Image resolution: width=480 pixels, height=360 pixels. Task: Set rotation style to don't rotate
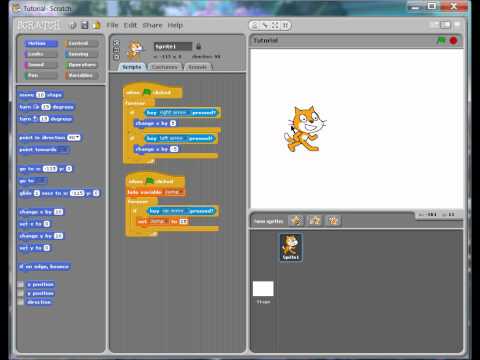pyautogui.click(x=116, y=57)
